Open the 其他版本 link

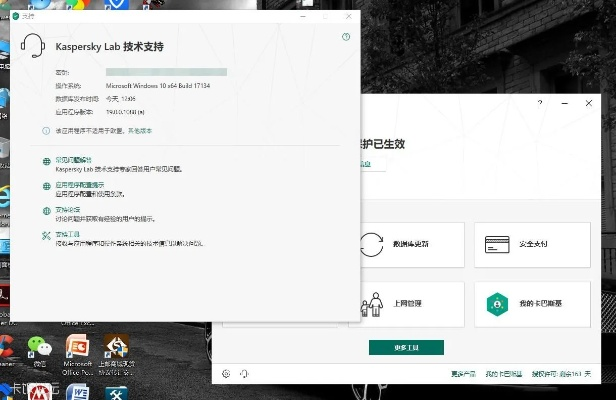pyautogui.click(x=140, y=131)
